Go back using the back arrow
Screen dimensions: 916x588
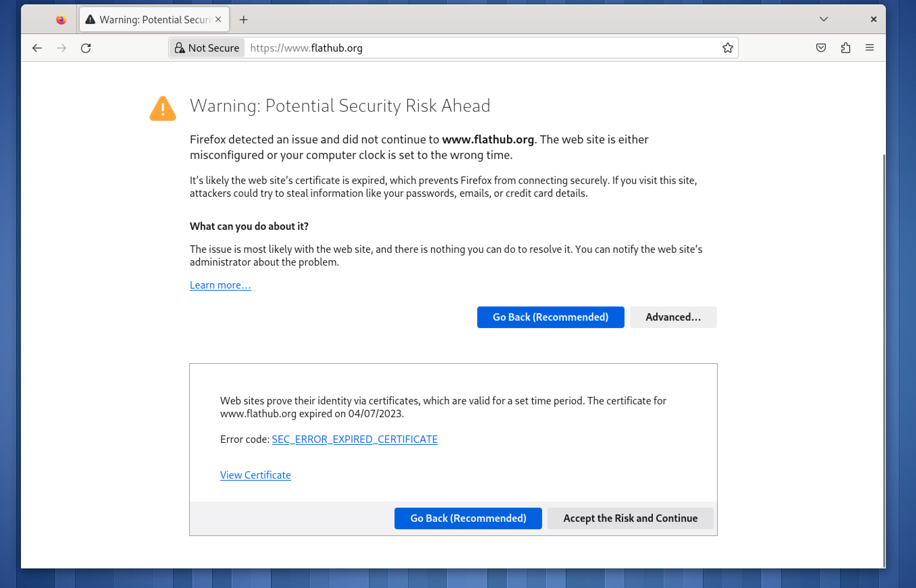tap(37, 48)
